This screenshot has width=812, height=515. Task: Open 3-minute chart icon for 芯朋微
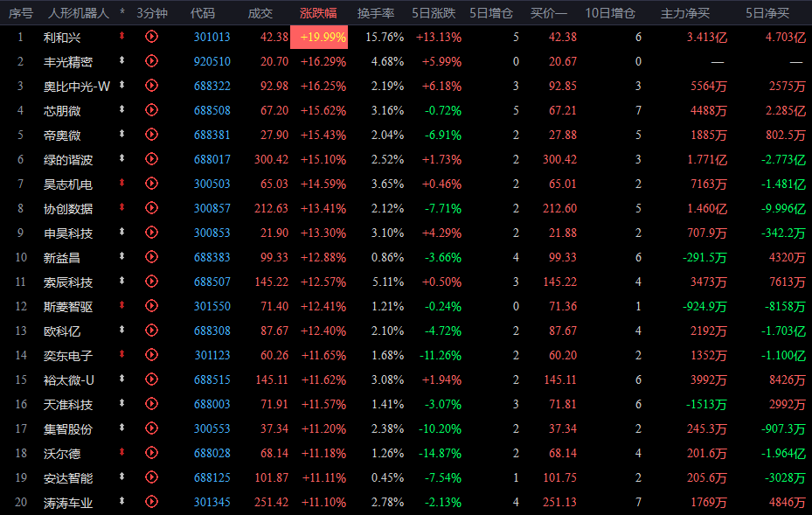coord(151,110)
